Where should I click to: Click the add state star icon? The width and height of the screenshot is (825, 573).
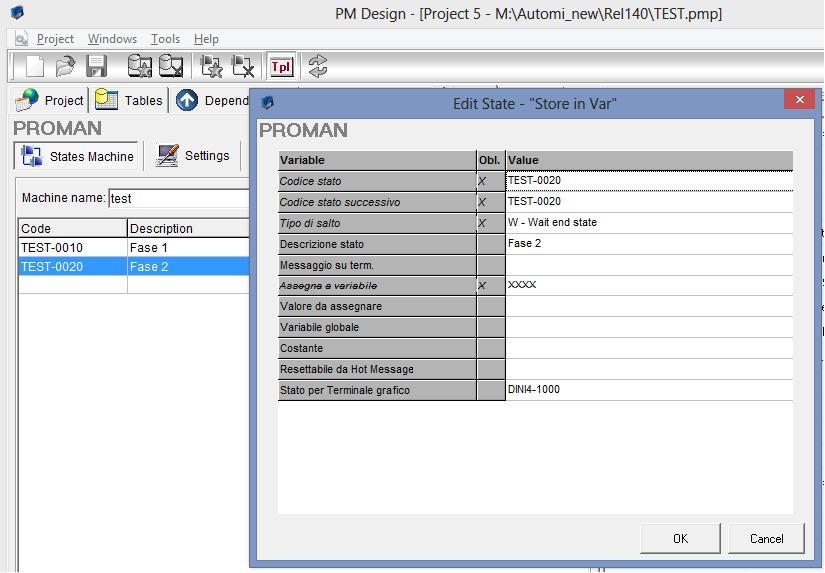point(212,66)
